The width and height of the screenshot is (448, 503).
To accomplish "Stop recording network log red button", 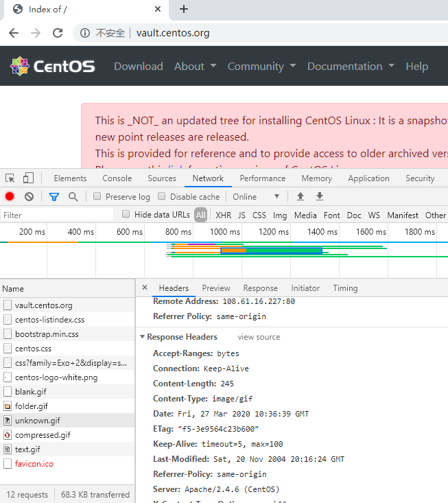I will 10,196.
